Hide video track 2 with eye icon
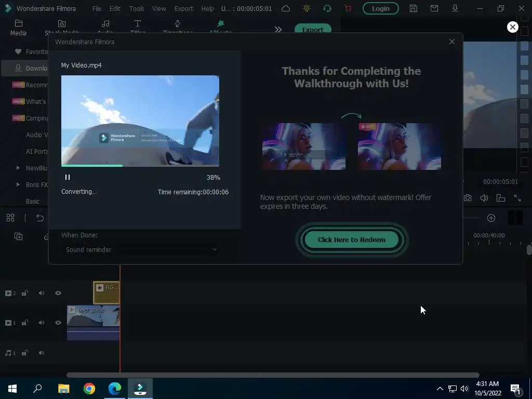 point(58,293)
